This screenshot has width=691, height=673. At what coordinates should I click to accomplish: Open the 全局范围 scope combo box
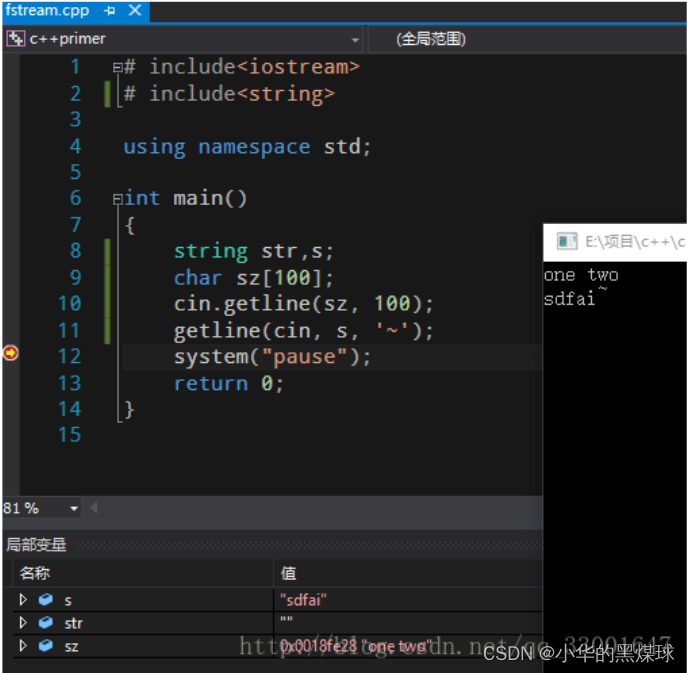coord(527,39)
